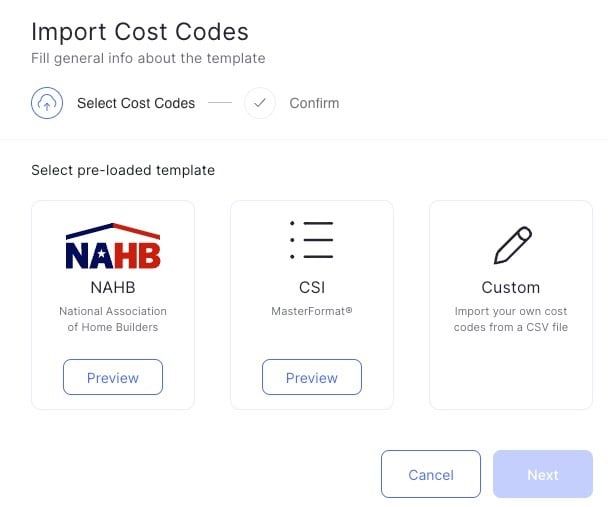Viewport: 608px width, 507px height.
Task: Click National Association of Home Builders description
Action: 113,319
